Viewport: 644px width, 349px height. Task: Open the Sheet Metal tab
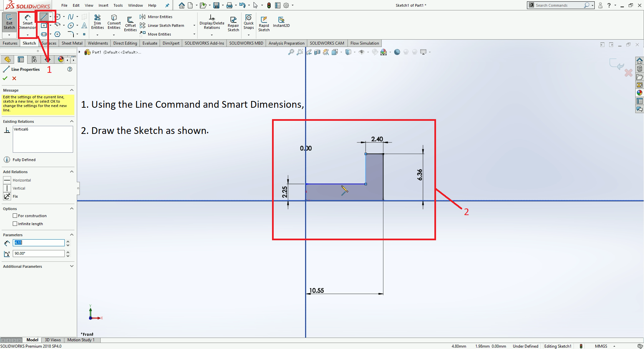click(x=72, y=43)
